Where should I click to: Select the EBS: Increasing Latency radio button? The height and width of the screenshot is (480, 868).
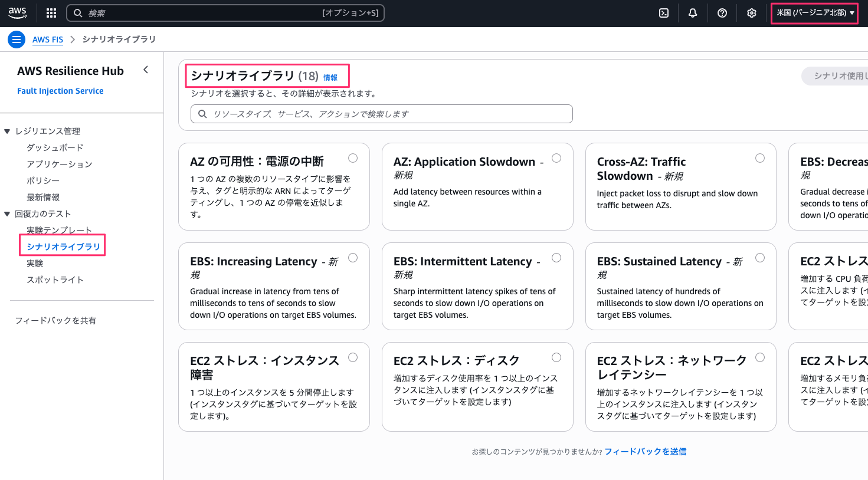(353, 258)
